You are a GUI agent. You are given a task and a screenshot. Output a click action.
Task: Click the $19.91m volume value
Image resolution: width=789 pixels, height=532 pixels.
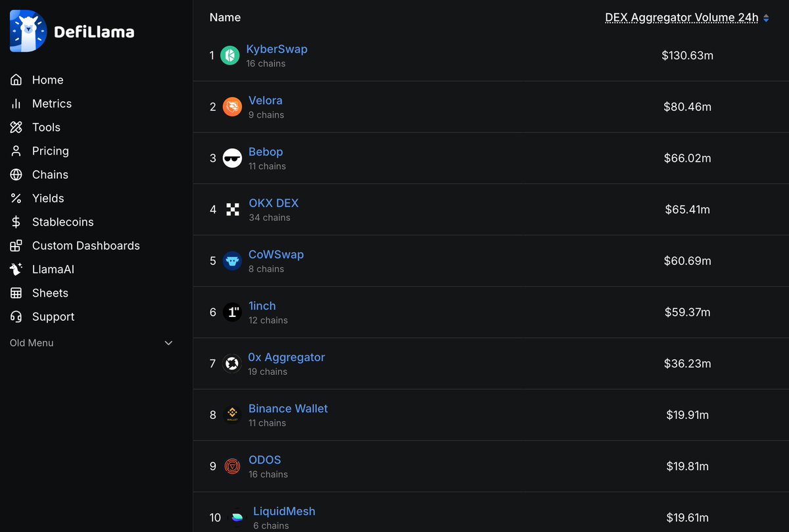coord(688,414)
